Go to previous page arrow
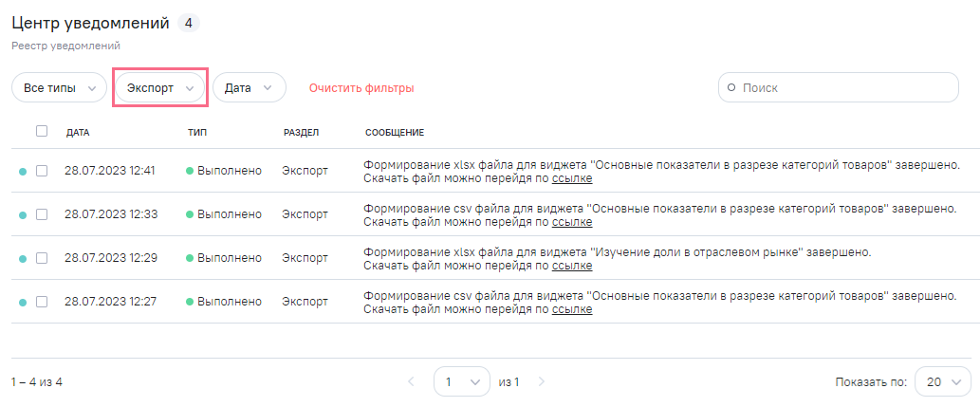The image size is (980, 407). [411, 382]
